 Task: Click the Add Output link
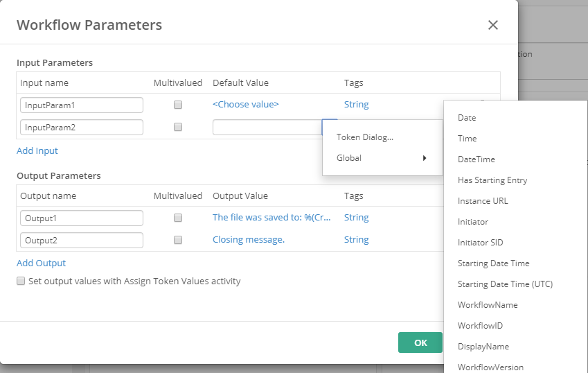coord(41,263)
